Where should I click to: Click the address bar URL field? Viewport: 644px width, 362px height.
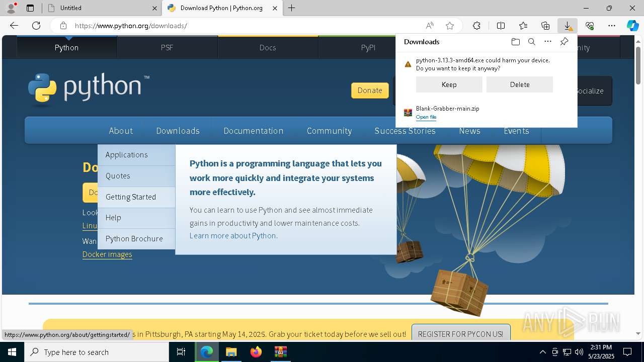247,26
